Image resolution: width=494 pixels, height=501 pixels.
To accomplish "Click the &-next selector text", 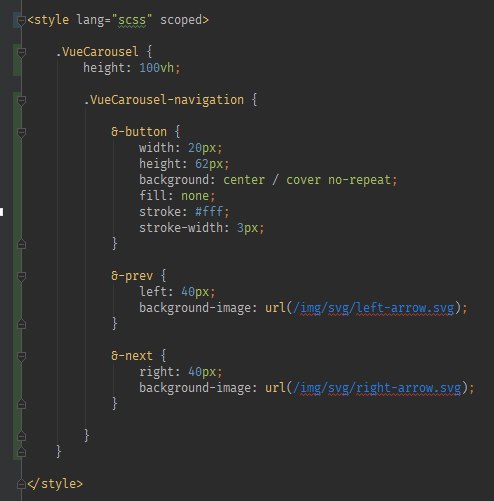I will click(x=132, y=356).
